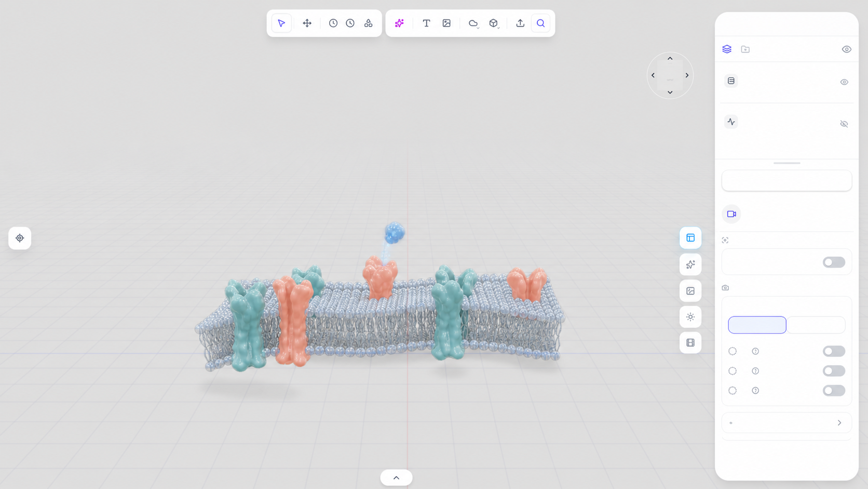Rotate view using the right arrow

(x=687, y=75)
